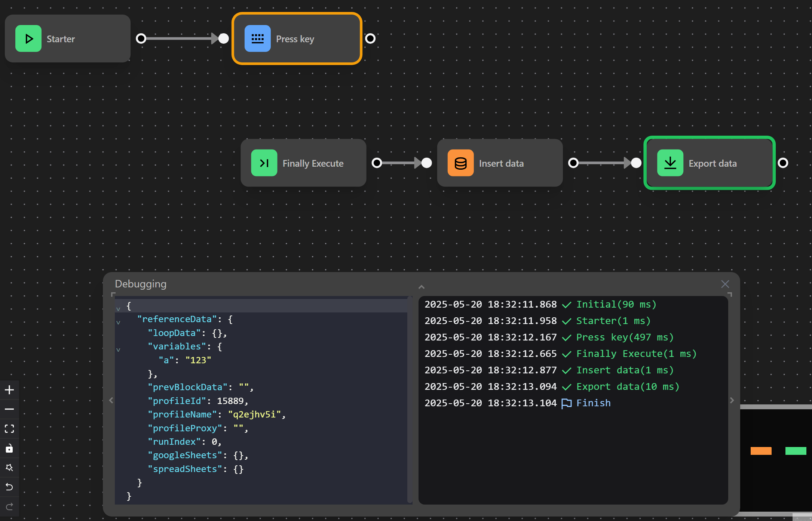Select the Press key log entry
The width and height of the screenshot is (812, 521).
point(624,337)
